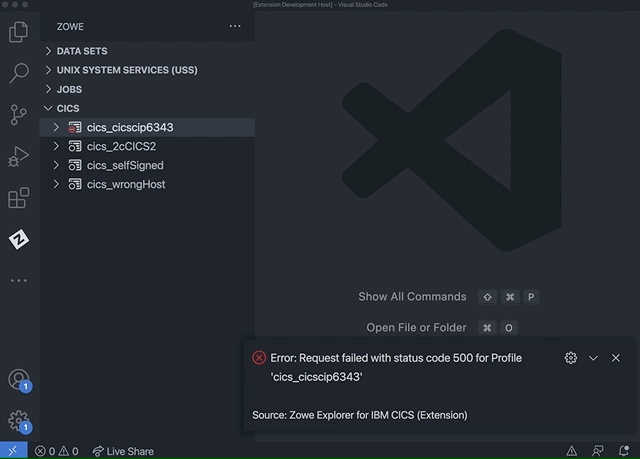Expand cics_cicscip6343 profile node
Viewport: 640px width, 459px height.
click(x=56, y=128)
